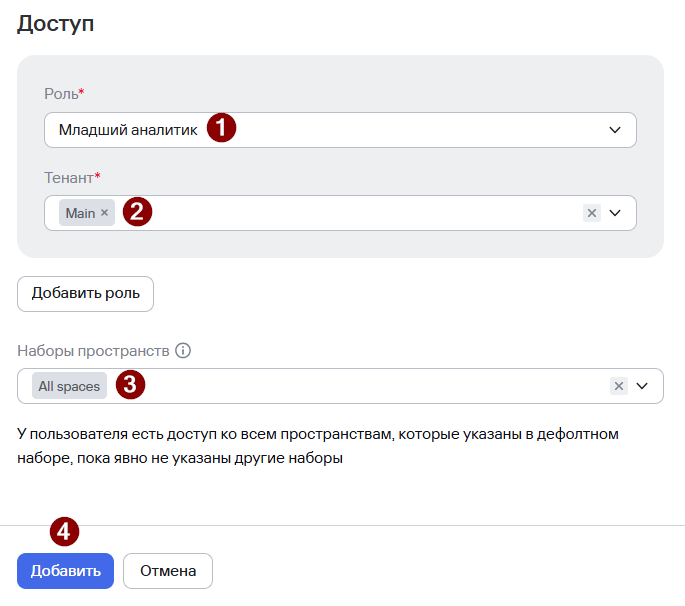Click the numbered marker 2

137,211
